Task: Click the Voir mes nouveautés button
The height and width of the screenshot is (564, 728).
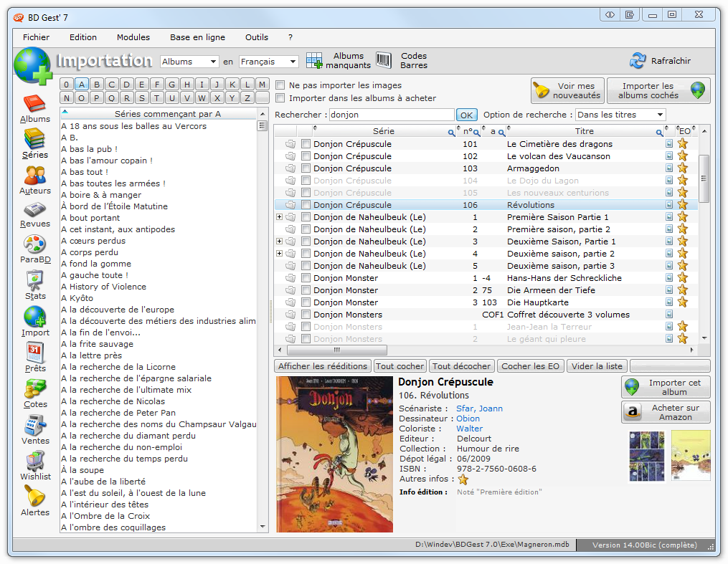Action: [x=568, y=90]
